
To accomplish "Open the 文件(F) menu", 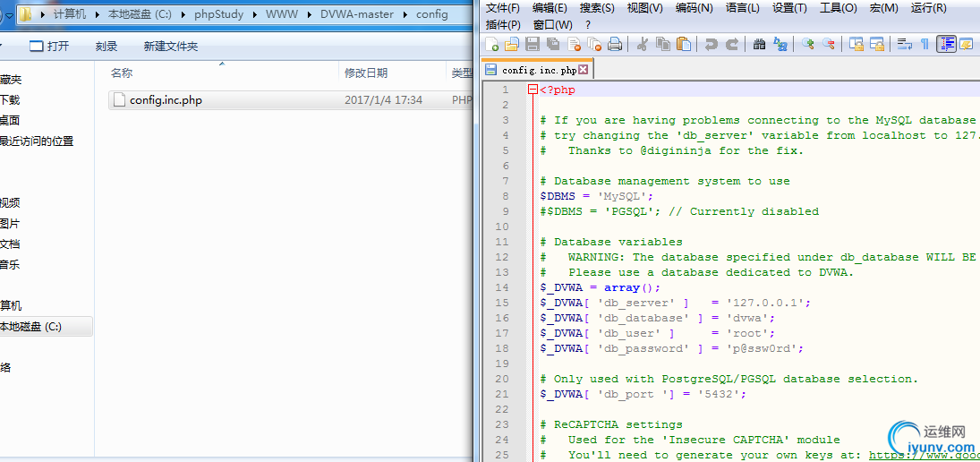I will [502, 8].
